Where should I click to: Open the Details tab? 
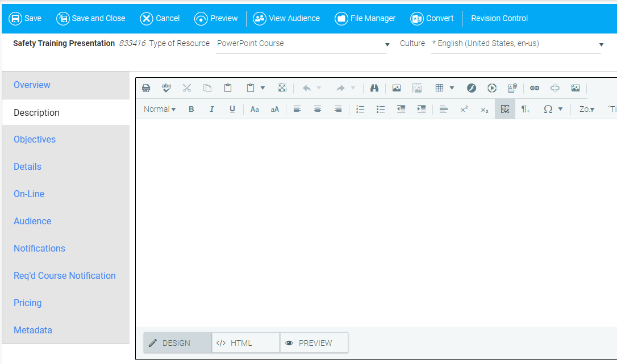[x=27, y=166]
